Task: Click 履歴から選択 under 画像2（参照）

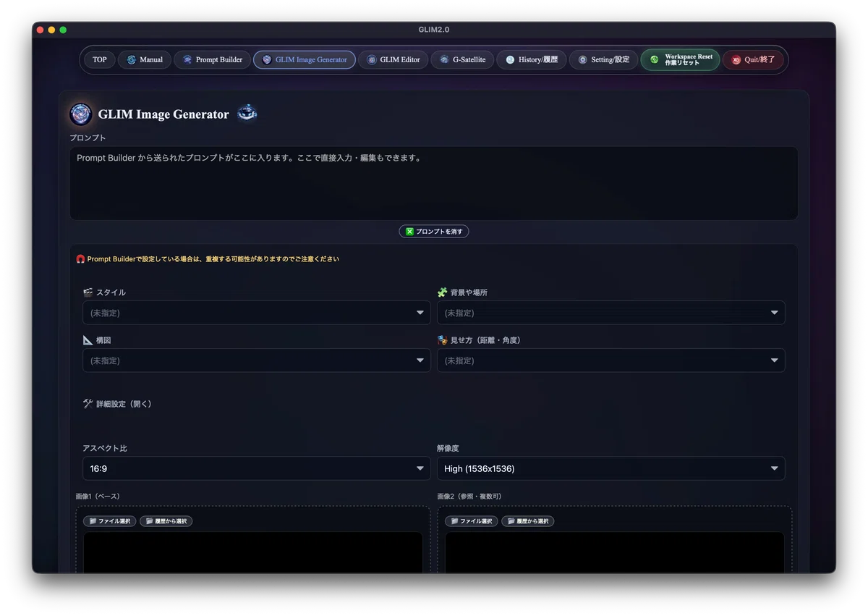Action: click(527, 521)
